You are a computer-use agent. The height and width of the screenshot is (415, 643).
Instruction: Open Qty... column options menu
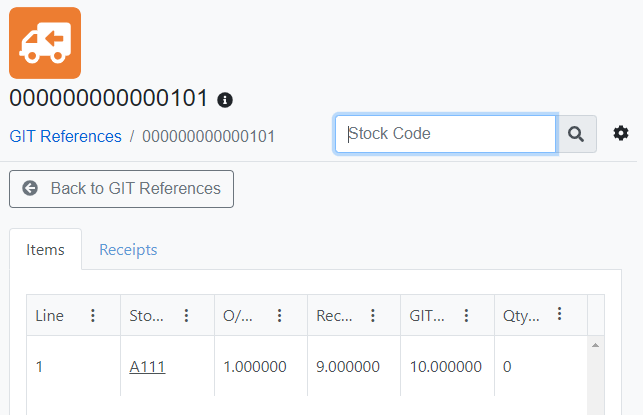(x=559, y=314)
